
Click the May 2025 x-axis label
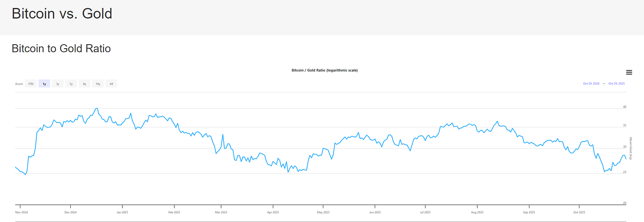(x=323, y=212)
